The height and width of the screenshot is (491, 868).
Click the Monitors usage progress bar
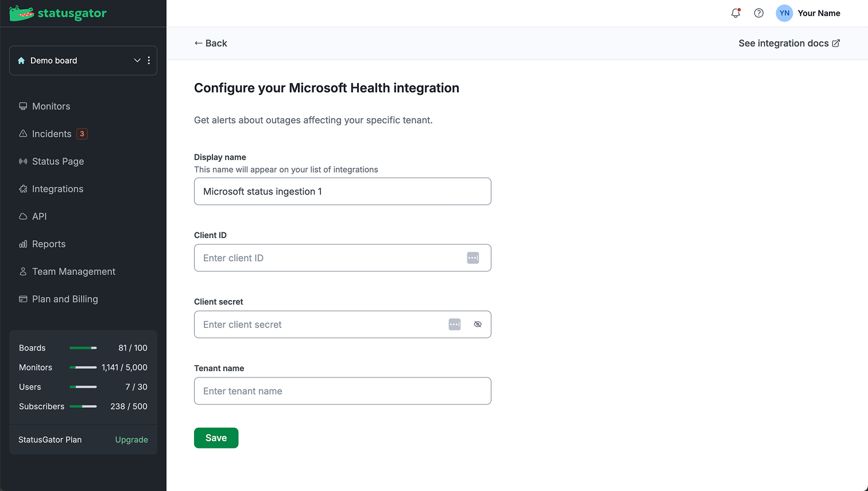pos(83,367)
